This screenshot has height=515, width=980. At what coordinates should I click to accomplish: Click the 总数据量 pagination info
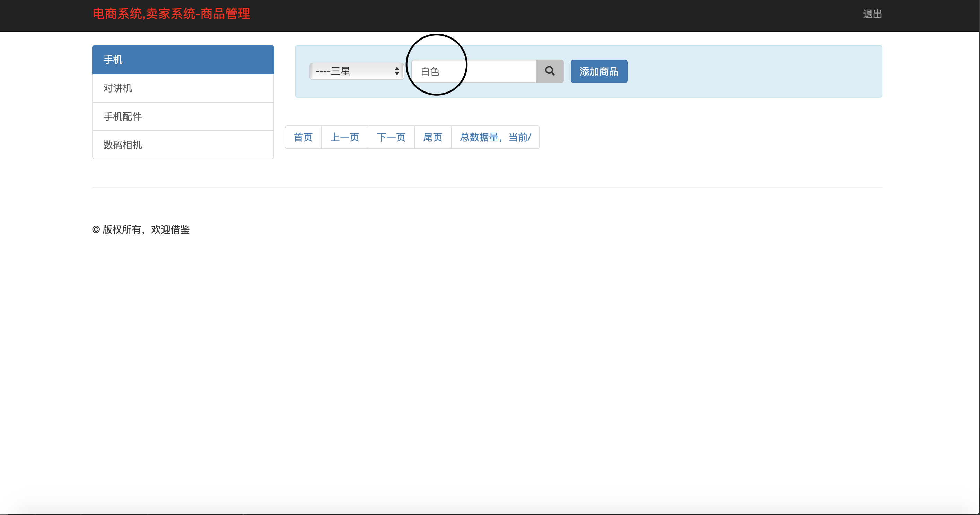[x=495, y=137]
